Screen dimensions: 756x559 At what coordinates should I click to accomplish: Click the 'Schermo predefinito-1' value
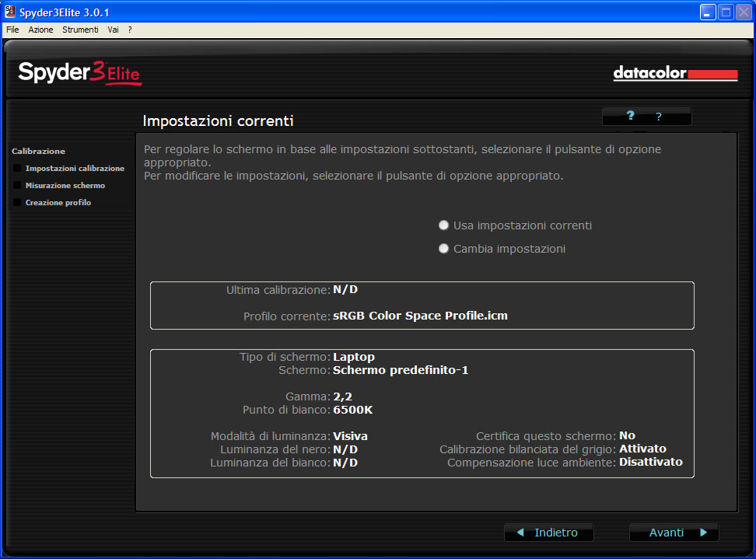401,370
